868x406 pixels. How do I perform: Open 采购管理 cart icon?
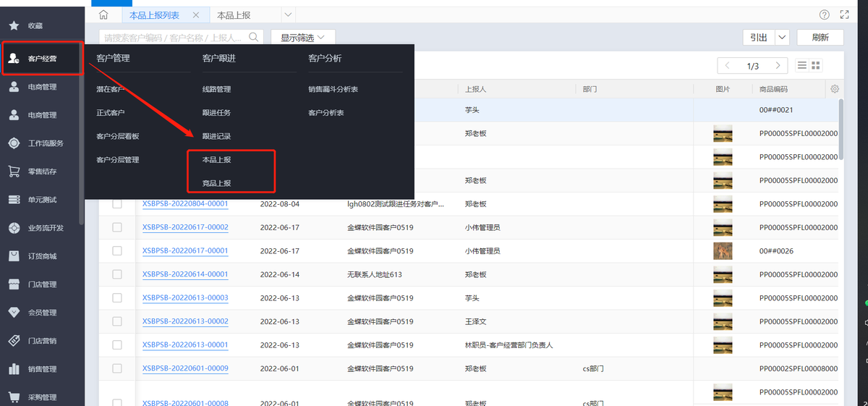pyautogui.click(x=14, y=397)
